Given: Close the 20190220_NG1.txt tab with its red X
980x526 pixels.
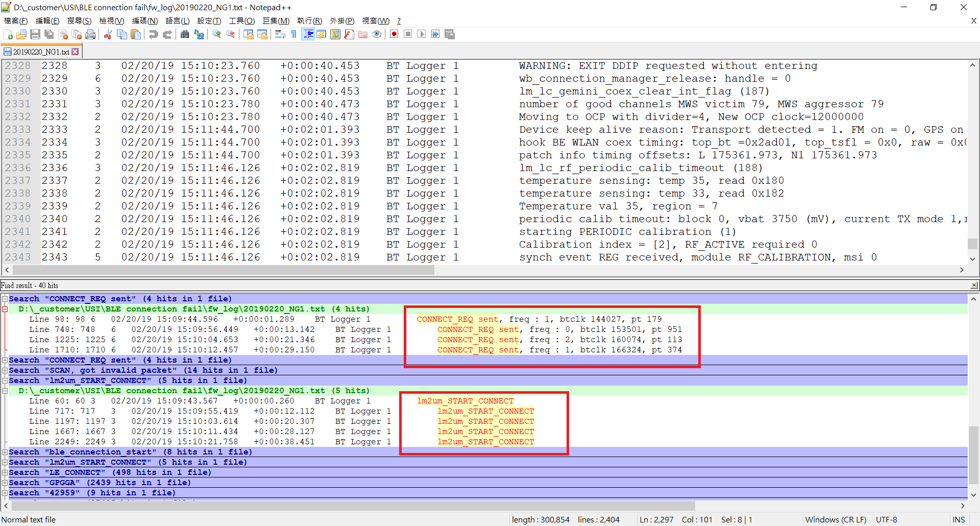Looking at the screenshot, I should (76, 52).
